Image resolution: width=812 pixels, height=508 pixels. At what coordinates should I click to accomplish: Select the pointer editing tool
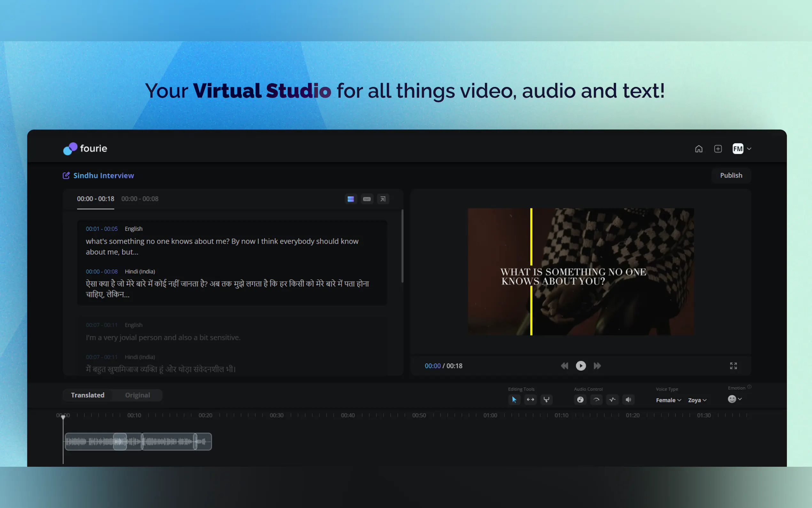[x=514, y=400]
